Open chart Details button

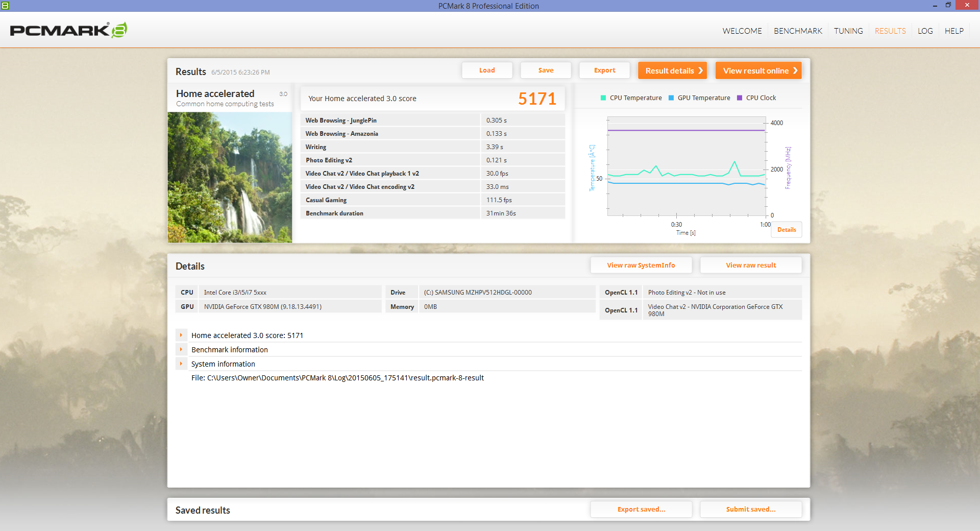787,230
